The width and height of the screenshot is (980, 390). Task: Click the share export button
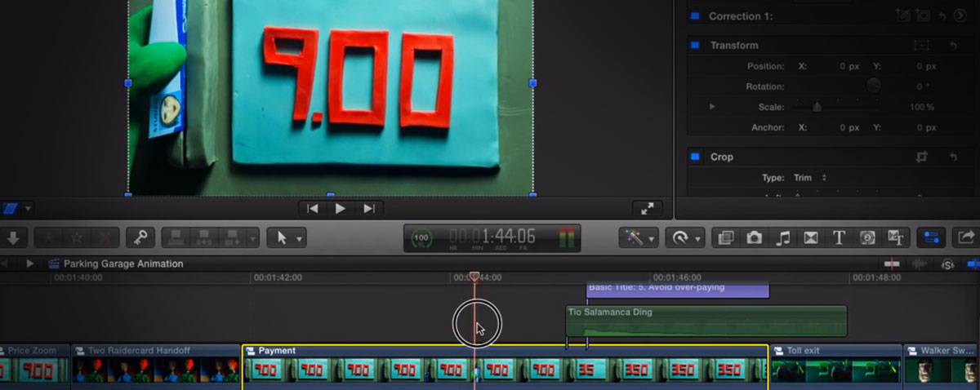coord(965,237)
